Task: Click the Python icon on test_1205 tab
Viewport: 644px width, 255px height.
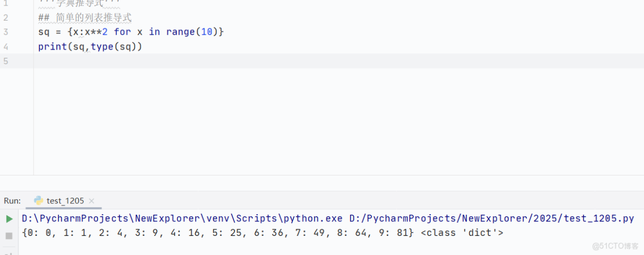Action: pos(39,201)
